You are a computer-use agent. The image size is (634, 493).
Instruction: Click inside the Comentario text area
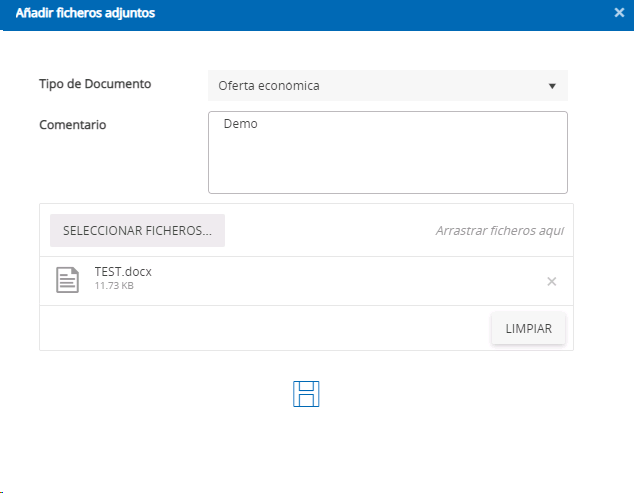tap(388, 152)
